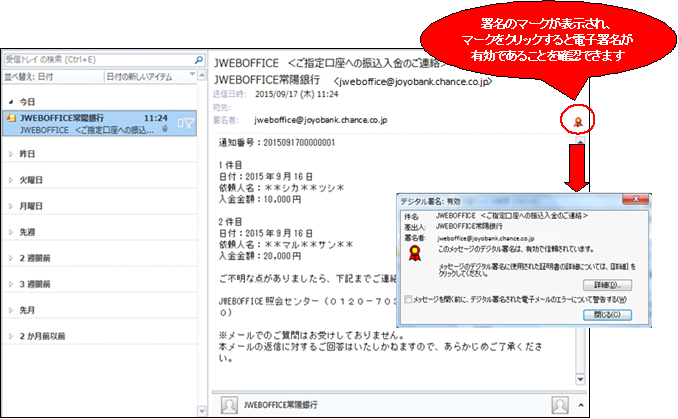The image size is (678, 419).
Task: Collapse the 今日 group
Action: [11, 102]
